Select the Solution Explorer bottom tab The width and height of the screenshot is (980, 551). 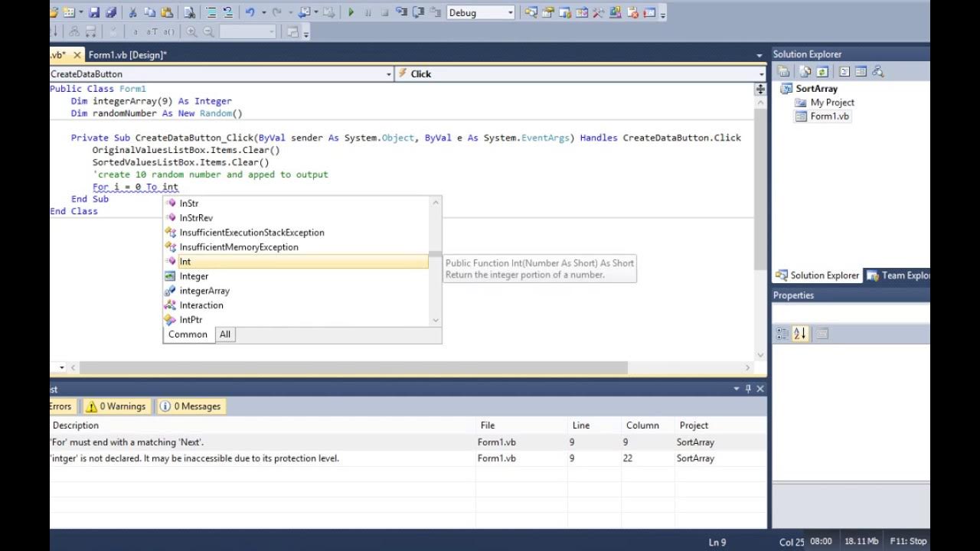tap(818, 275)
